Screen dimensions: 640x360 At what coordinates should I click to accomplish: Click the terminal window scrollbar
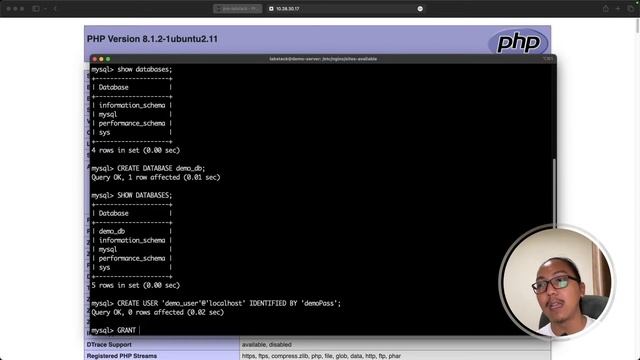click(x=554, y=192)
